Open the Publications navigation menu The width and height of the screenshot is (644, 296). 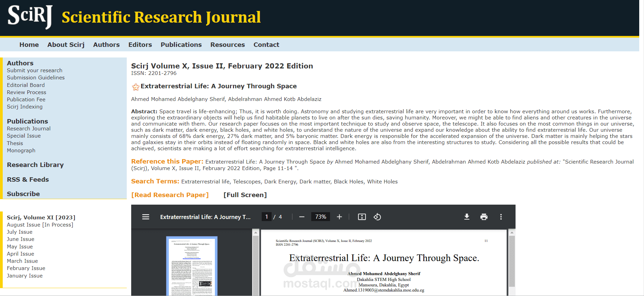[181, 45]
